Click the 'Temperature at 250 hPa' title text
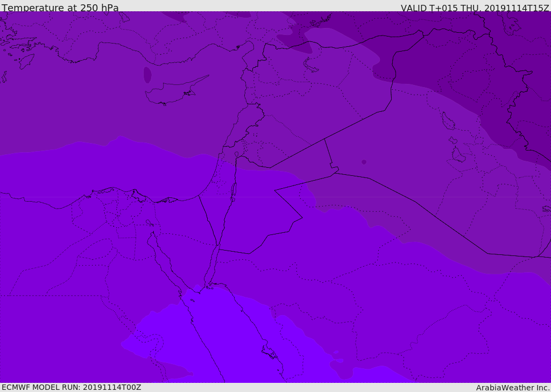The image size is (551, 392). 60,8
